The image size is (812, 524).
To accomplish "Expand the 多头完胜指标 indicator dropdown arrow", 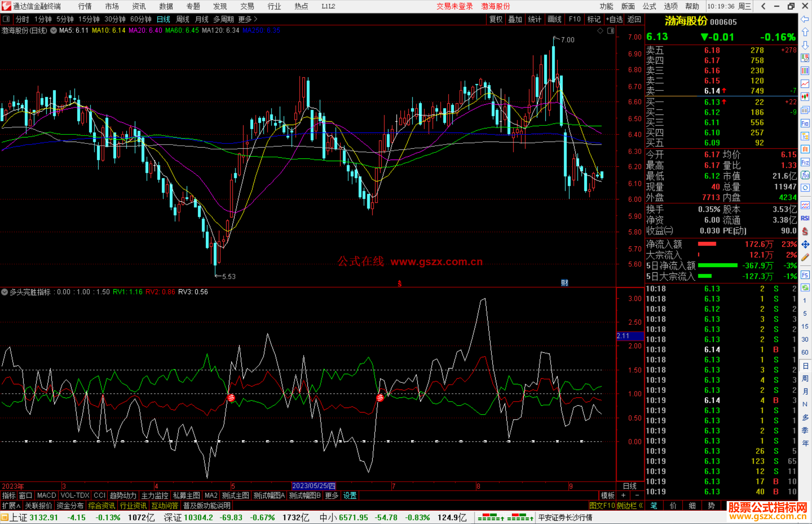I will [x=5, y=292].
